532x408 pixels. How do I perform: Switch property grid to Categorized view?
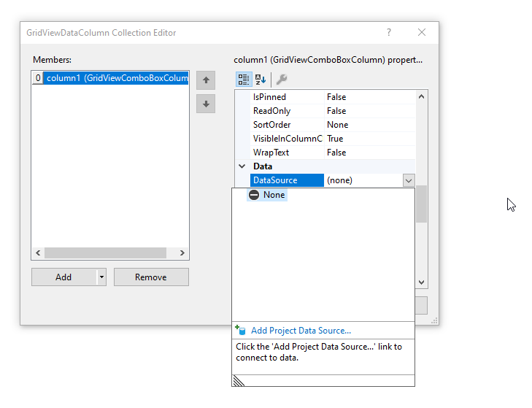point(244,80)
